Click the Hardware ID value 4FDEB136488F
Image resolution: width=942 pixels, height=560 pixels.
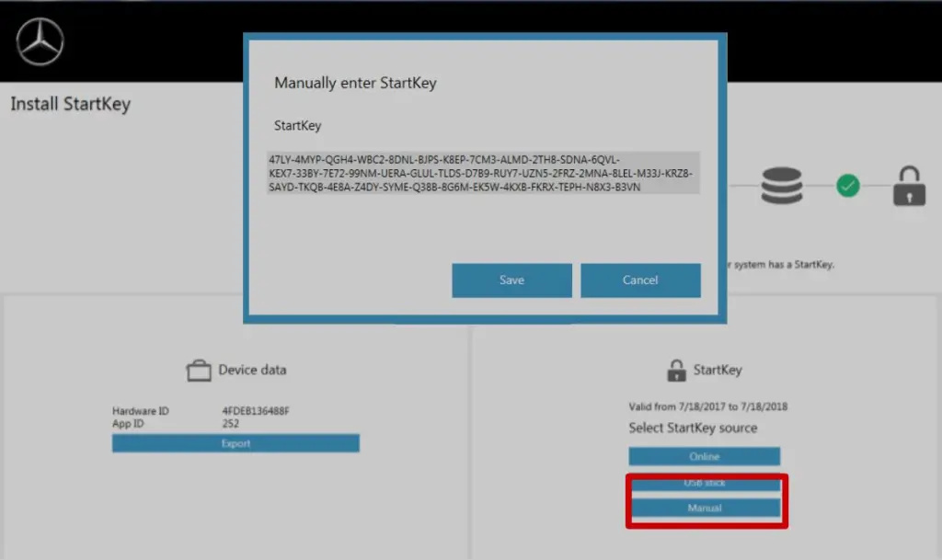coord(256,411)
